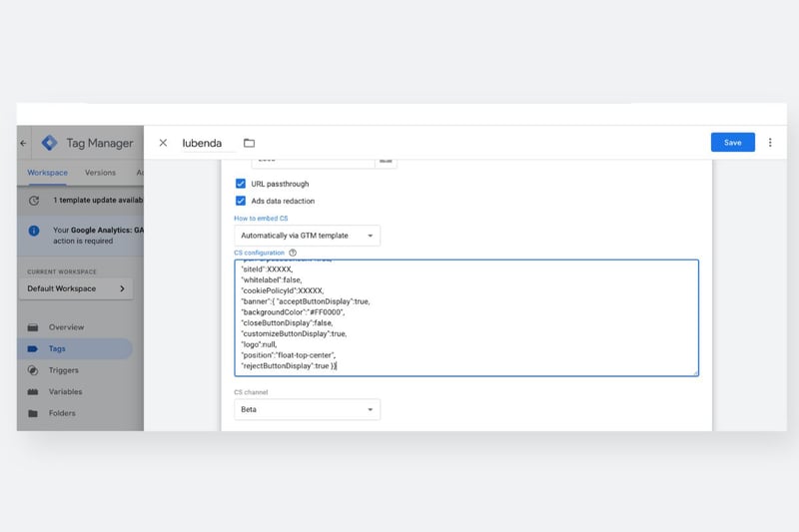Click the Tags label icon

(x=33, y=348)
